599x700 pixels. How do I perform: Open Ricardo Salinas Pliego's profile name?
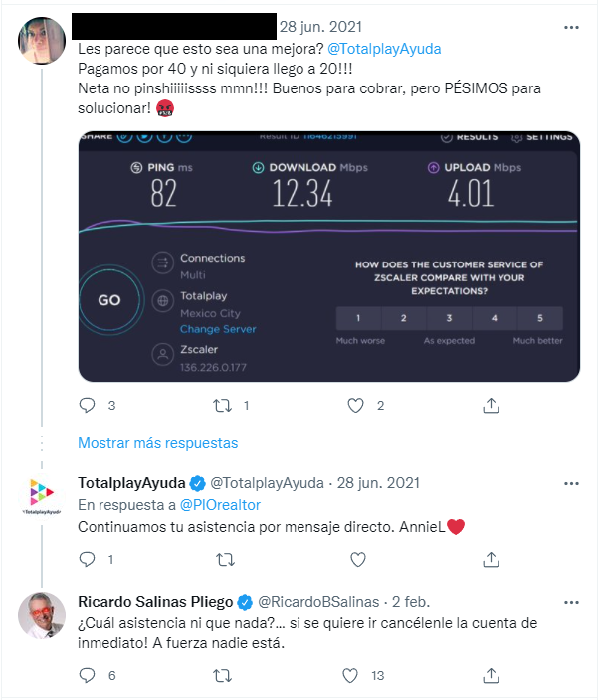(155, 602)
